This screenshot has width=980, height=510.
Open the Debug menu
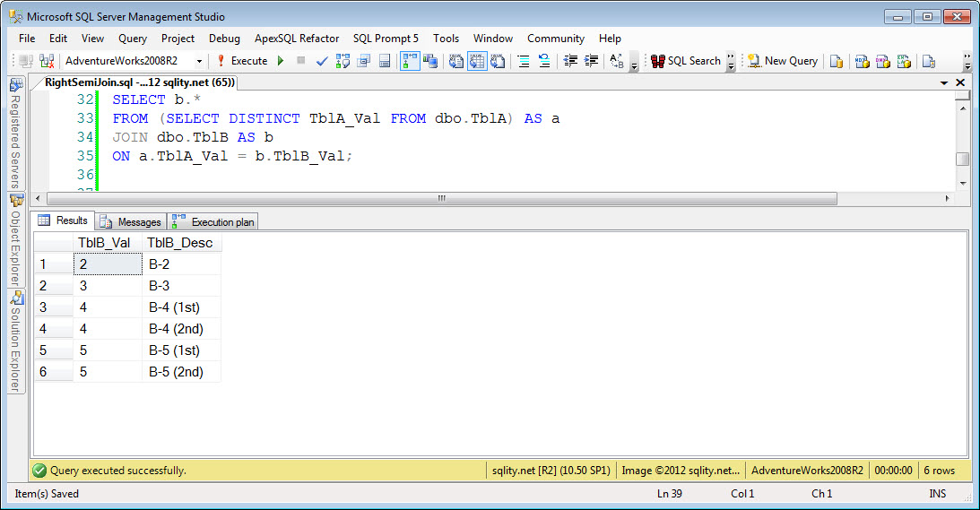[x=224, y=39]
